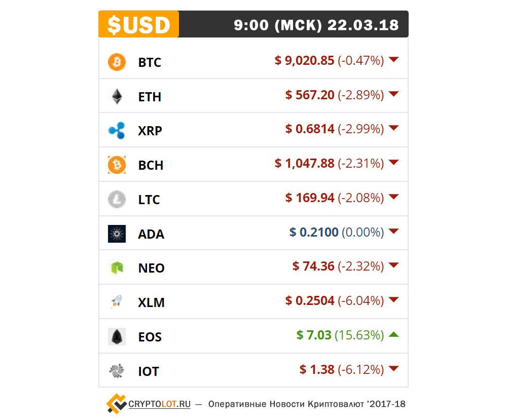Click the Litecoin LTC silver icon
The width and height of the screenshot is (507, 420).
[x=117, y=199]
